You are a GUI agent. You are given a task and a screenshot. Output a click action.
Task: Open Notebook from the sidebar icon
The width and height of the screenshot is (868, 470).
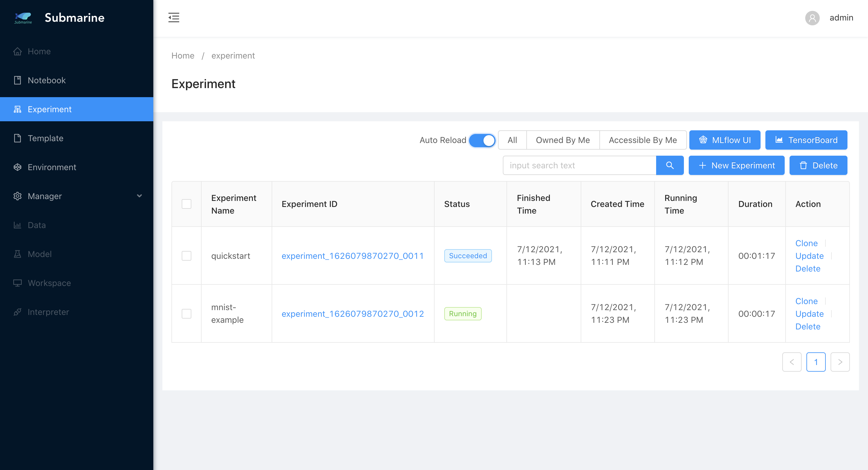coord(18,80)
